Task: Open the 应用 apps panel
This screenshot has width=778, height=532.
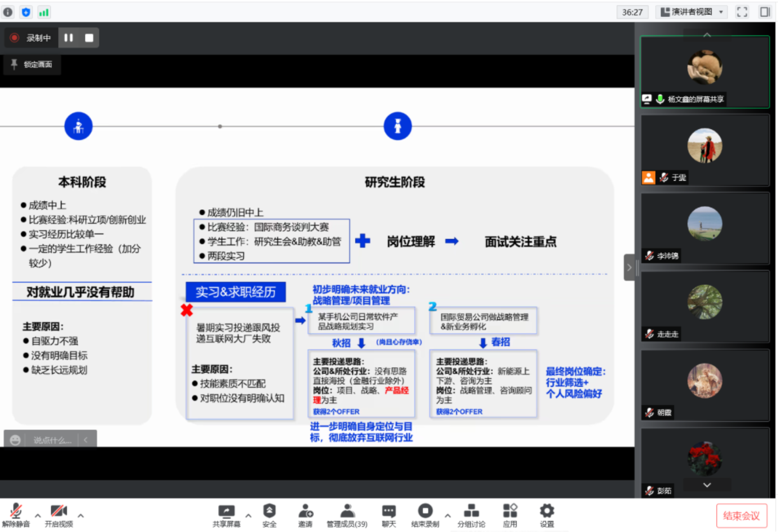Action: pos(510,515)
